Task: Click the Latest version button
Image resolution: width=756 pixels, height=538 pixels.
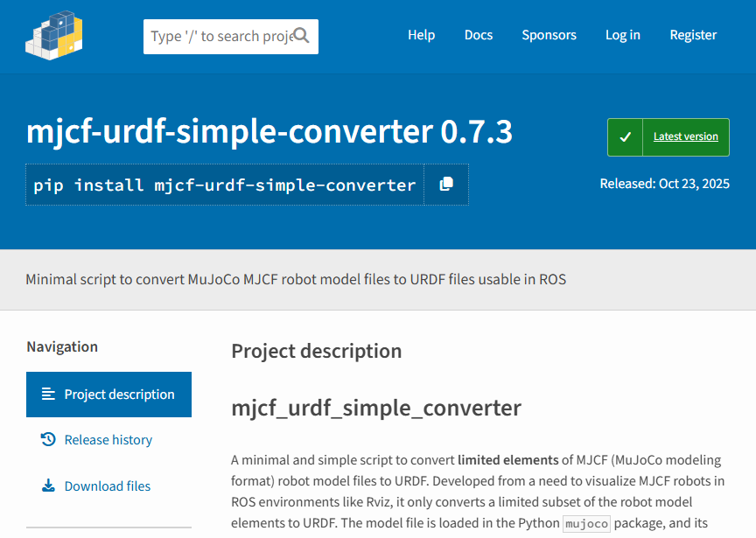Action: (685, 136)
